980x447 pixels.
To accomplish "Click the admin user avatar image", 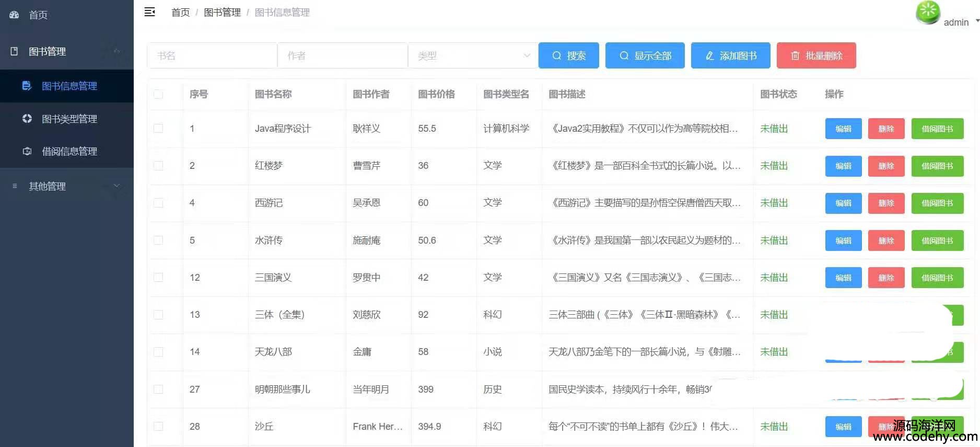I will [x=928, y=13].
